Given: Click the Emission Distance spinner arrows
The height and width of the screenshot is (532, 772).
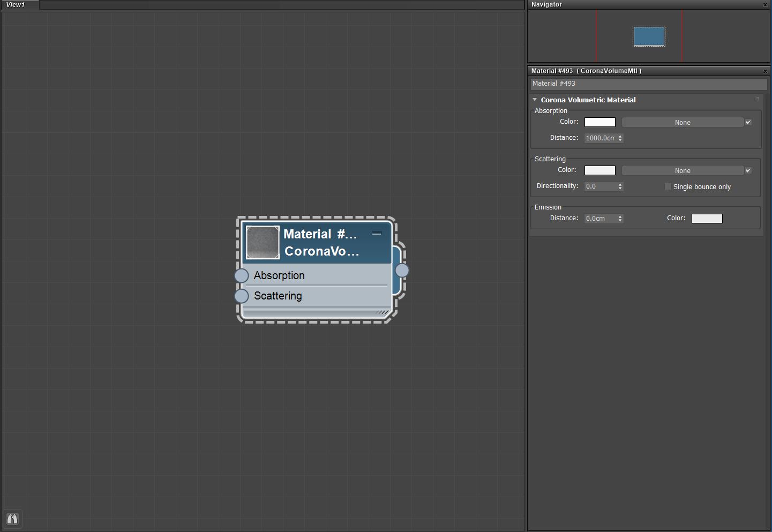Looking at the screenshot, I should point(620,219).
